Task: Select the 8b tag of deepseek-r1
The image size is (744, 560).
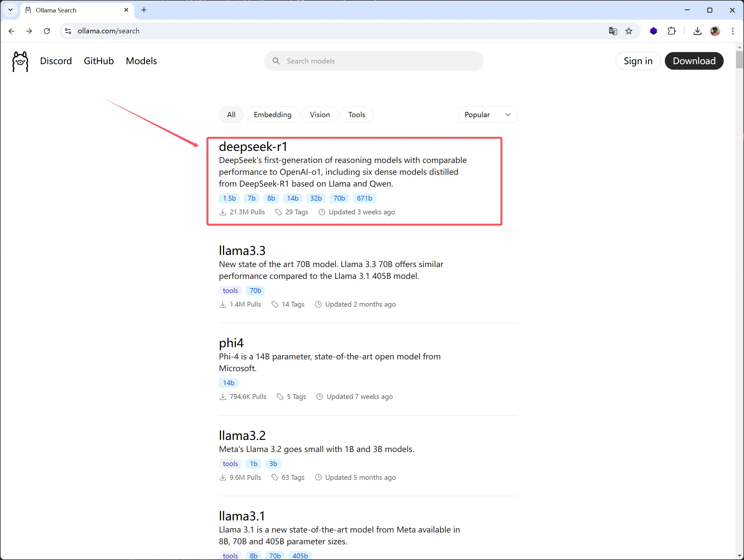Action: click(271, 198)
